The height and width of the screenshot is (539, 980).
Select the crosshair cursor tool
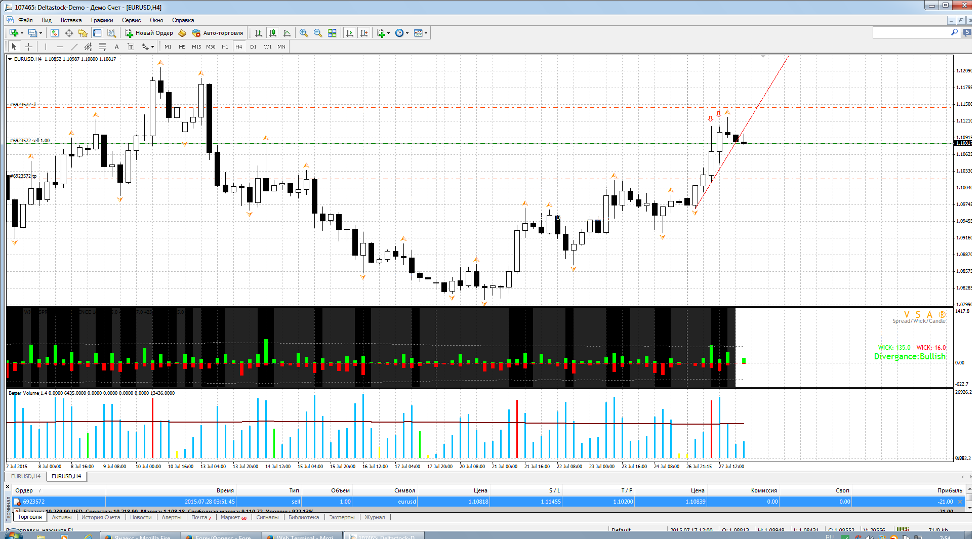tap(29, 47)
